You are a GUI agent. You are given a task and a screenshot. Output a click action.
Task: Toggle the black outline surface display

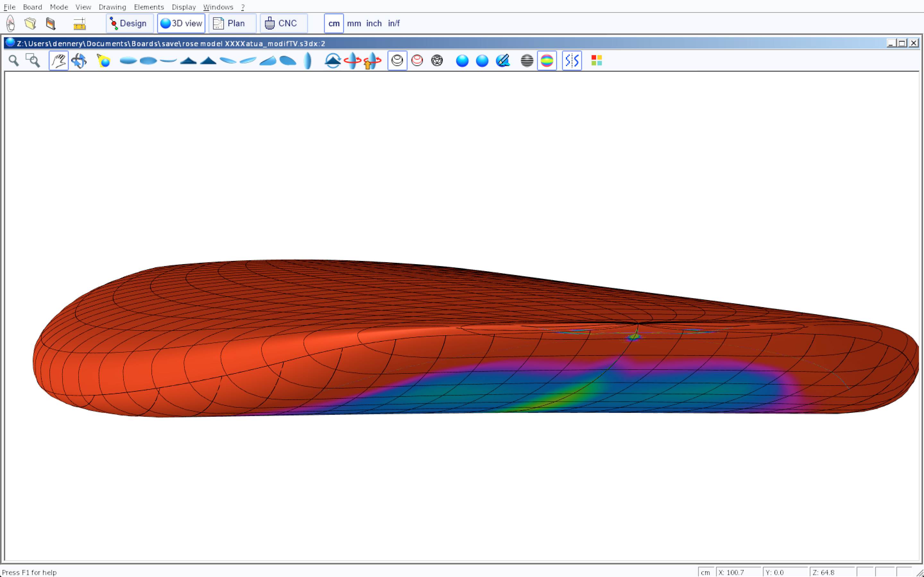(x=397, y=61)
